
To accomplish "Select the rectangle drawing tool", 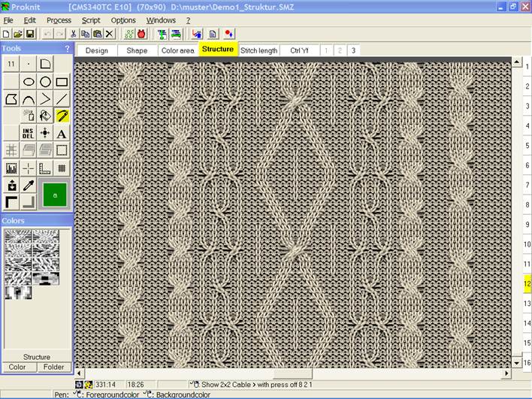I will click(x=62, y=81).
